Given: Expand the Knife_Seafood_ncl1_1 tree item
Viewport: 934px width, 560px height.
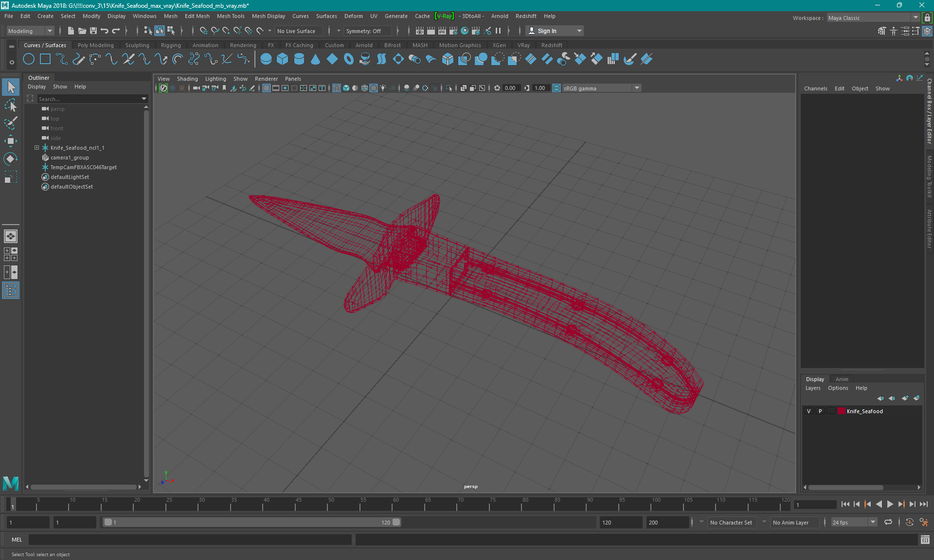Looking at the screenshot, I should tap(36, 147).
